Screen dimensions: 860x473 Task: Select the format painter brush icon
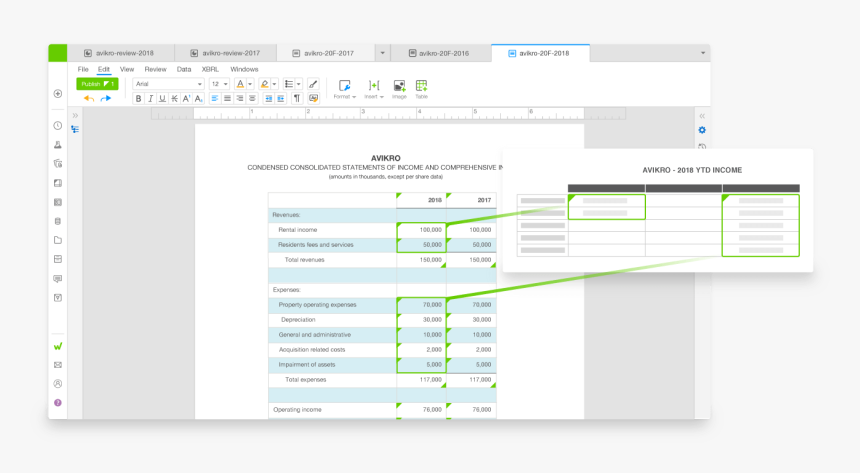[313, 84]
